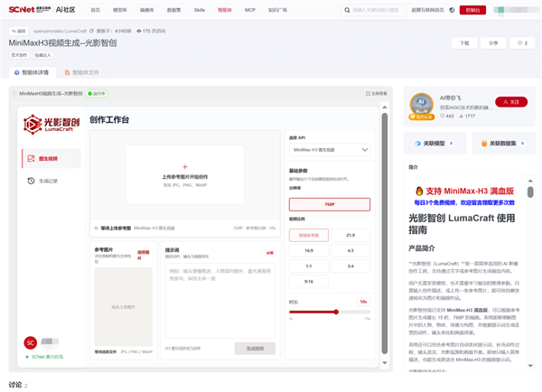Click the blue icon on 智能体详情 tab
Image resolution: width=542 pixels, height=392 pixels.
tap(16, 72)
